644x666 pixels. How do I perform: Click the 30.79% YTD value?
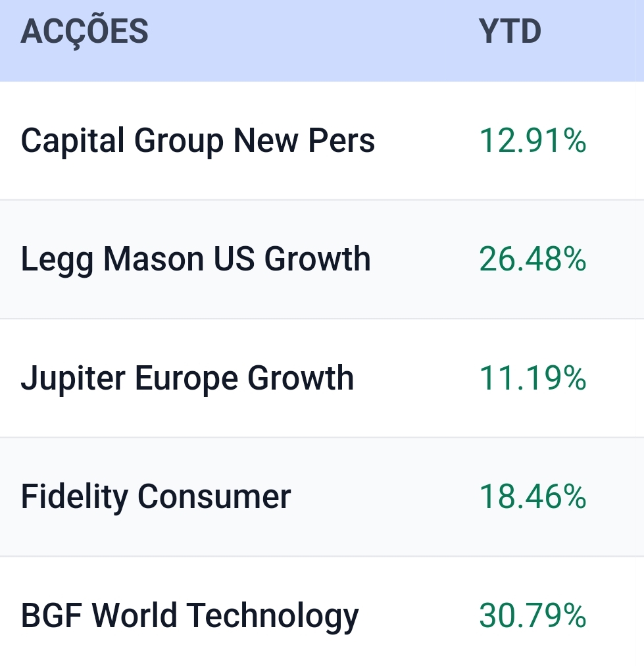[x=532, y=616]
